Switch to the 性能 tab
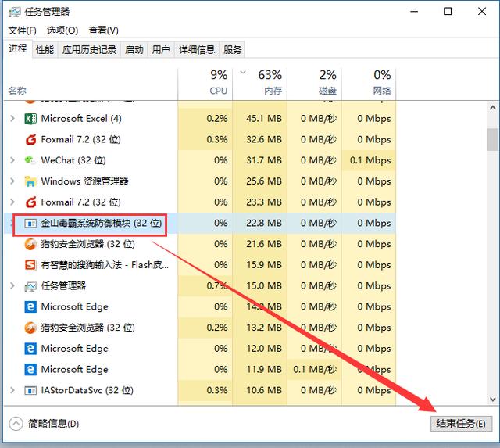This screenshot has height=448, width=500. pyautogui.click(x=45, y=50)
